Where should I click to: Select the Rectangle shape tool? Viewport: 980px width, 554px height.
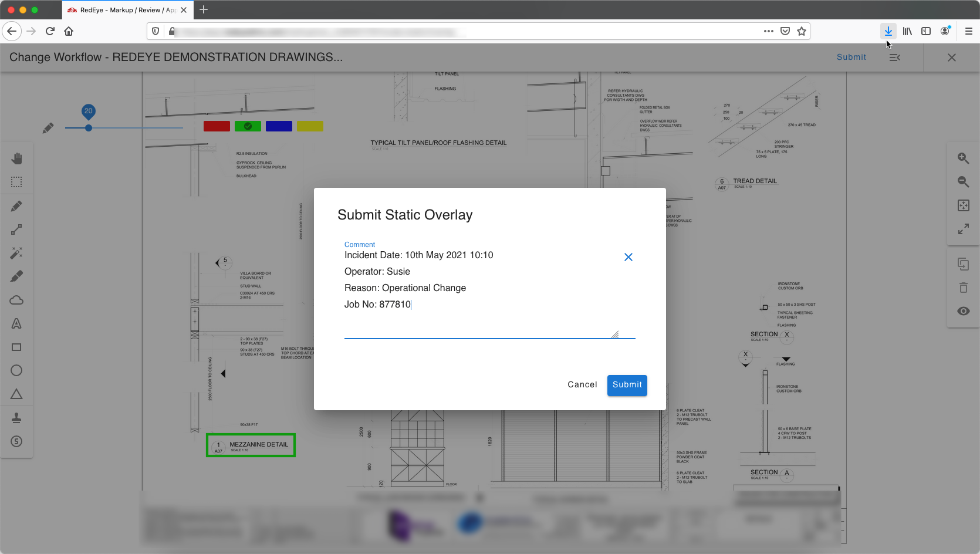16,347
